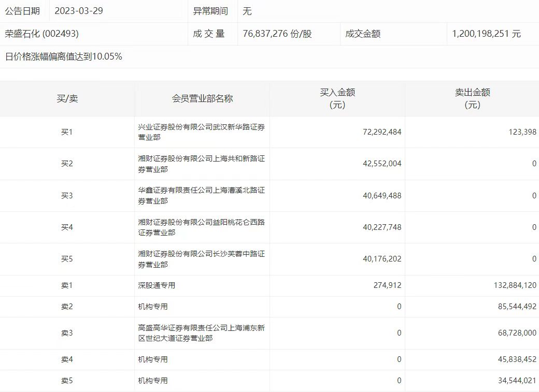Click the 成交金额 label
This screenshot has height=392, width=539.
click(363, 34)
